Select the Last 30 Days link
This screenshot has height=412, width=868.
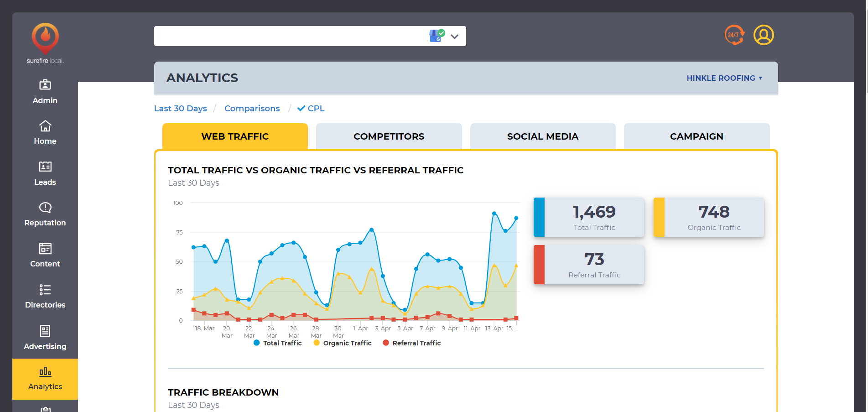tap(181, 109)
